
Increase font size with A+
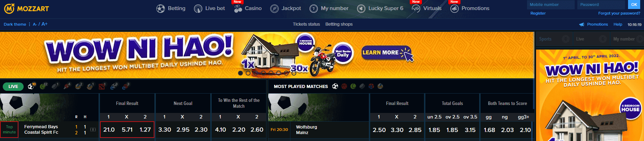(x=44, y=24)
